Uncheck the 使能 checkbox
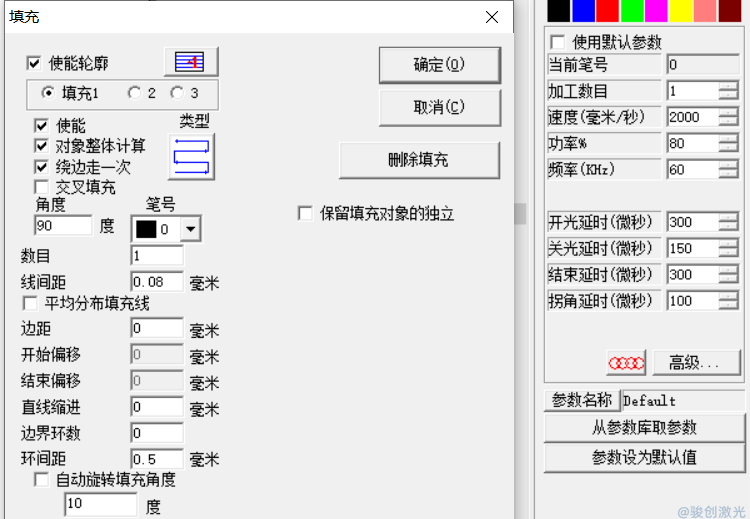Viewport: 750px width, 519px height. coord(42,126)
